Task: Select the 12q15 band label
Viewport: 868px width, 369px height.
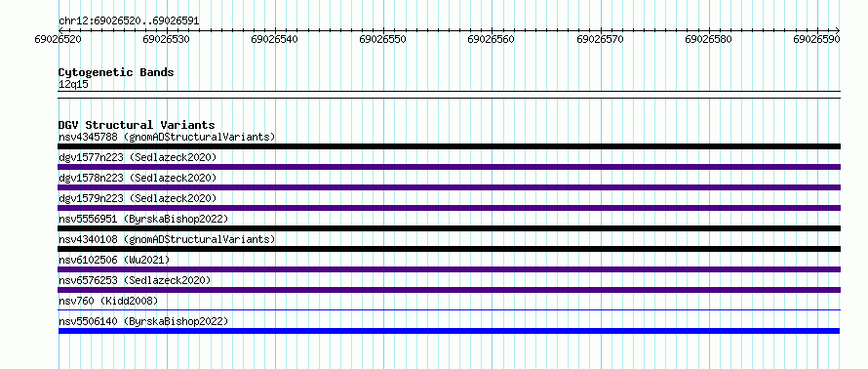Action: pos(73,85)
